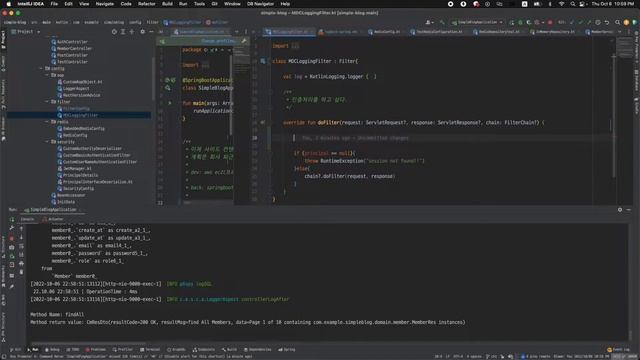Viewport: 640px width, 360px height.
Task: Click the expand all icon in Project panel
Action: 123,31
